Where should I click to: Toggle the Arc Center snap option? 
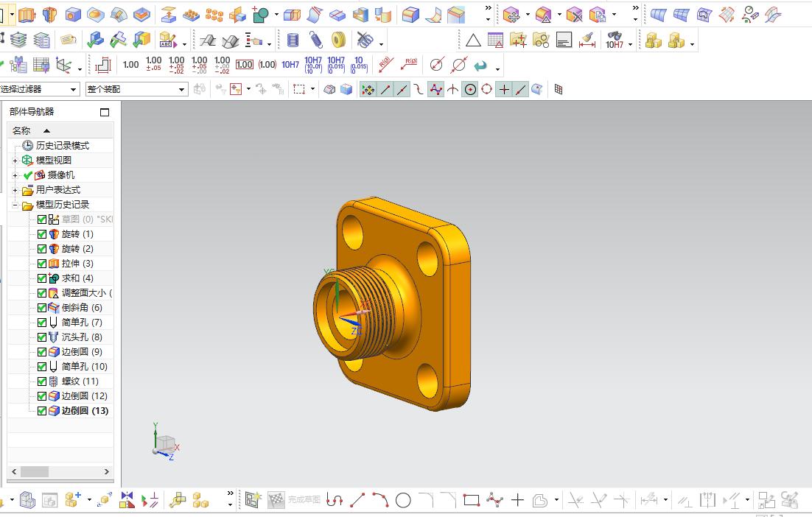469,90
